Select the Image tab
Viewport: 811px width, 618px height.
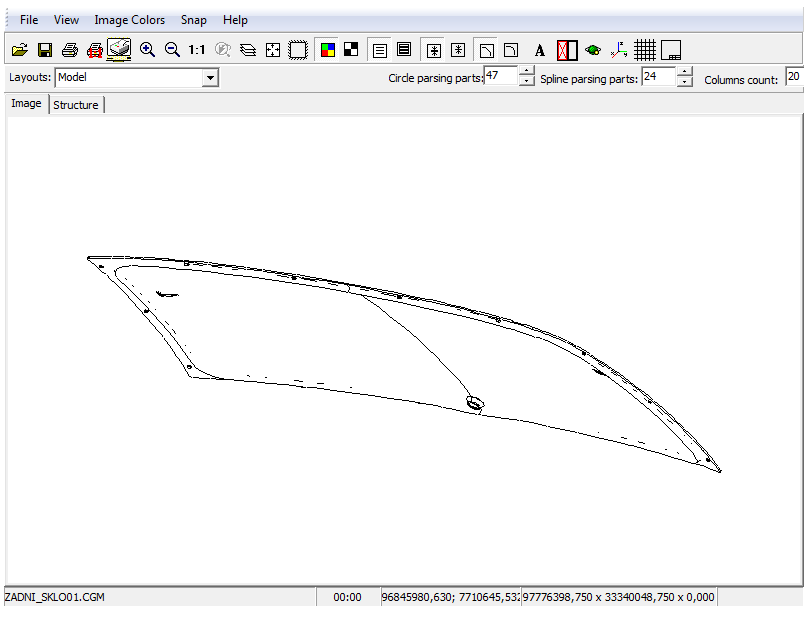coord(26,103)
